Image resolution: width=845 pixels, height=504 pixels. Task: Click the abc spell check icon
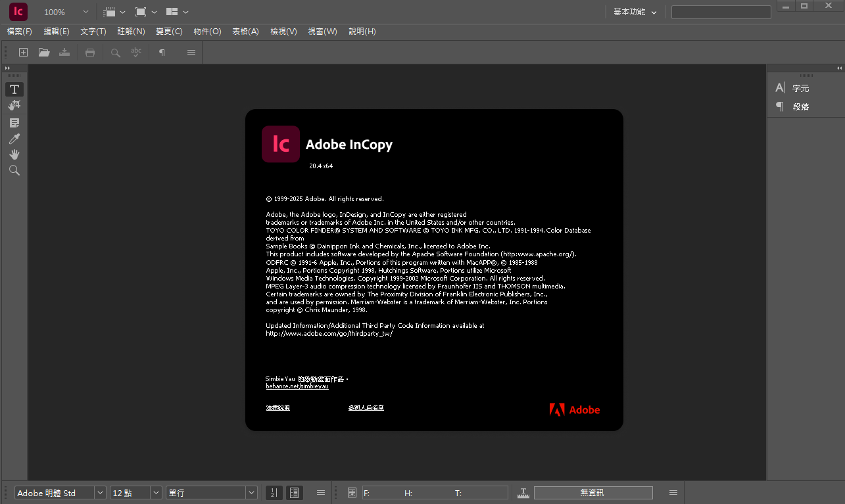tap(136, 53)
